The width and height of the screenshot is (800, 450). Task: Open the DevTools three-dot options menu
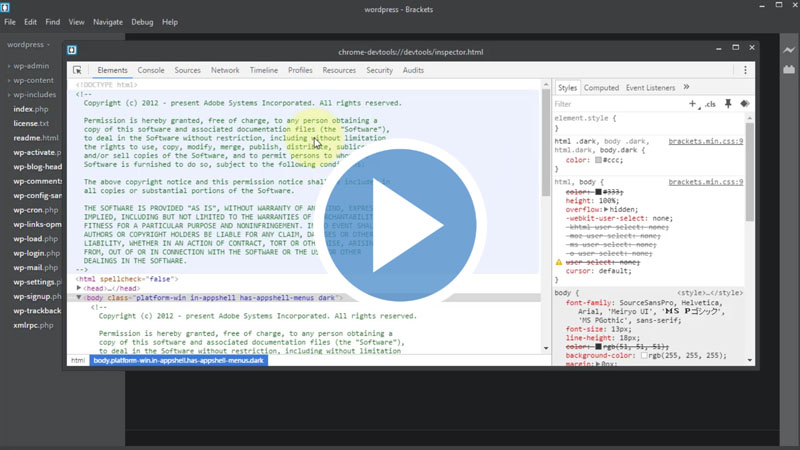click(x=745, y=71)
